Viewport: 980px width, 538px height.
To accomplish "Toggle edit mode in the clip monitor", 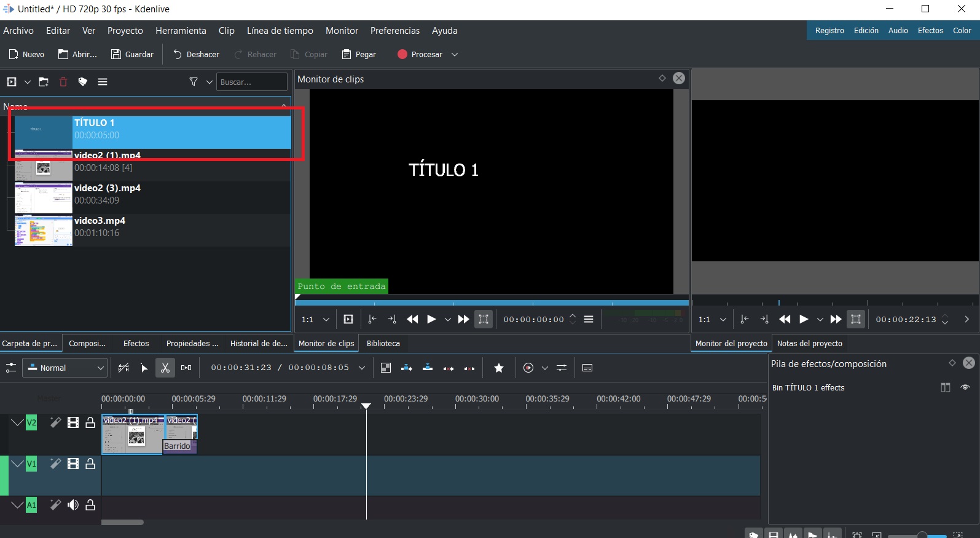I will tap(484, 319).
